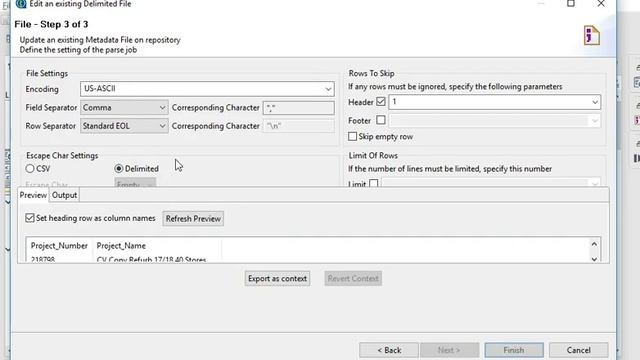The image size is (640, 360).
Task: Enable the Footer checkbox
Action: pyautogui.click(x=380, y=120)
